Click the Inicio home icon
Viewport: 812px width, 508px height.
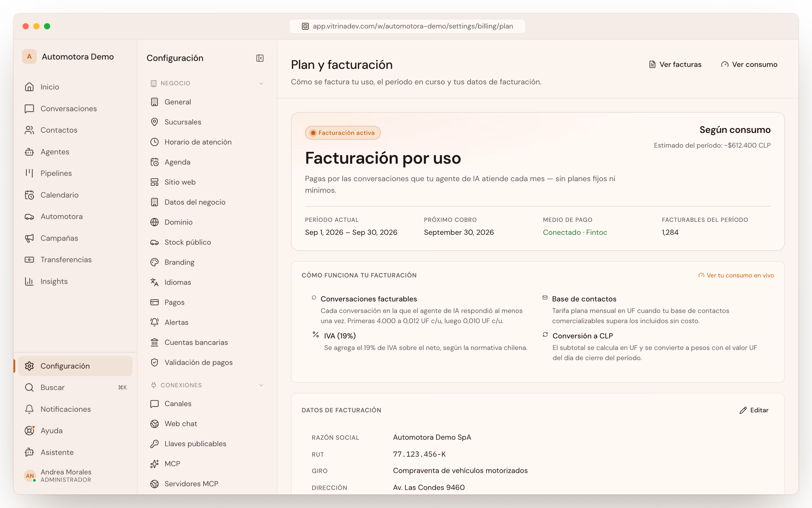pyautogui.click(x=29, y=87)
